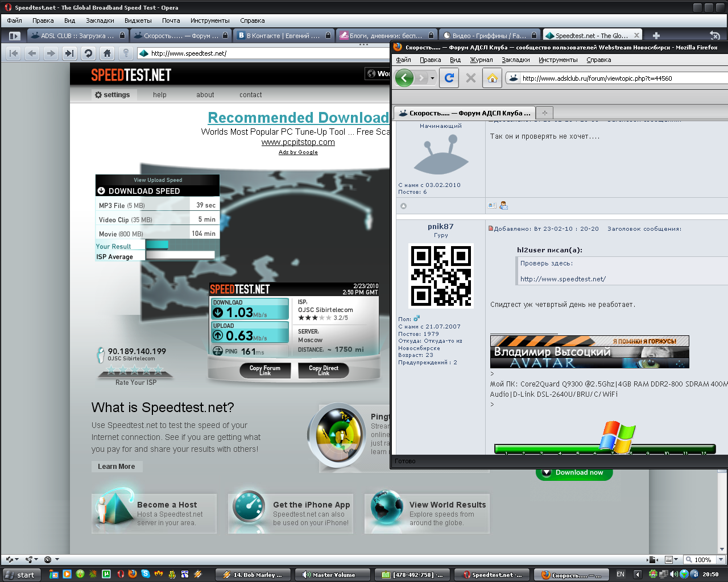The height and width of the screenshot is (582, 728).
Task: Click Firefox's Home button
Action: pos(493,78)
